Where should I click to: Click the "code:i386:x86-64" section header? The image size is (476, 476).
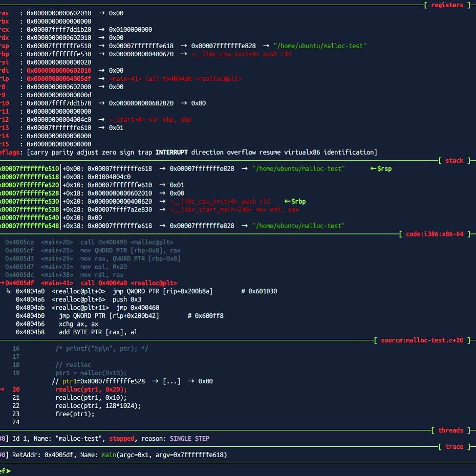click(435, 234)
